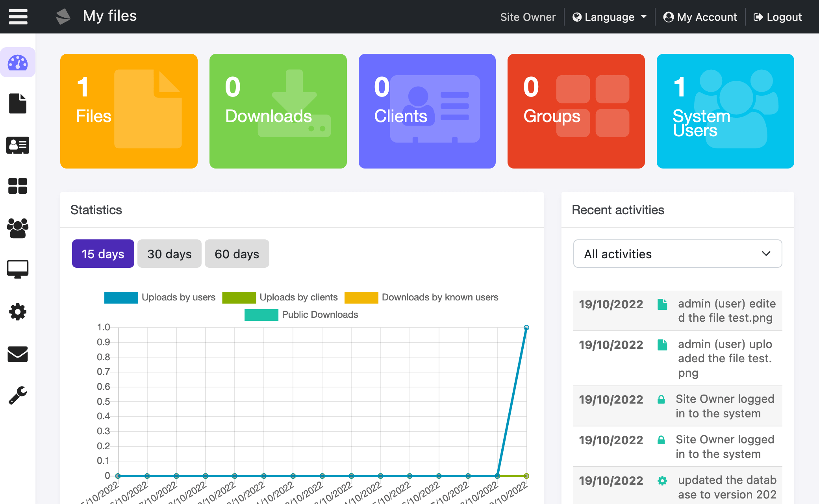Open the dashboard gauge icon
Image resolution: width=819 pixels, height=504 pixels.
[x=18, y=63]
